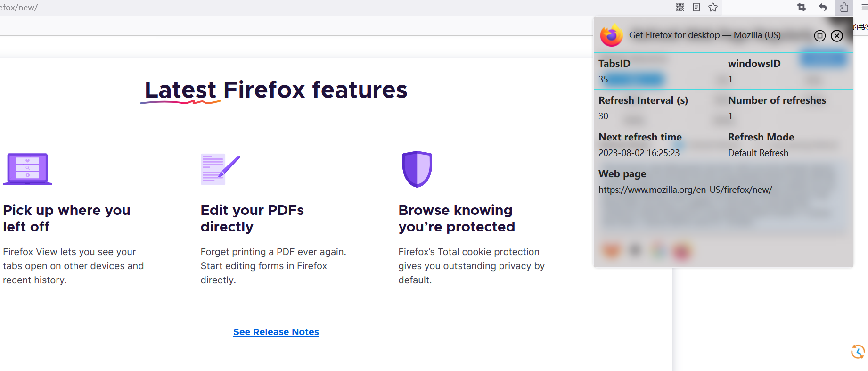Open the screenshot crop tool icon
868x371 pixels.
pyautogui.click(x=802, y=7)
